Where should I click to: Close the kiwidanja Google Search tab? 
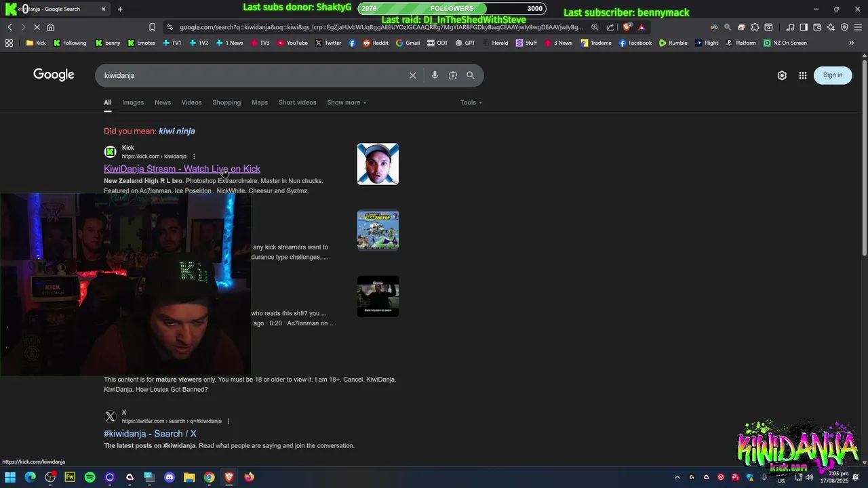[x=104, y=9]
